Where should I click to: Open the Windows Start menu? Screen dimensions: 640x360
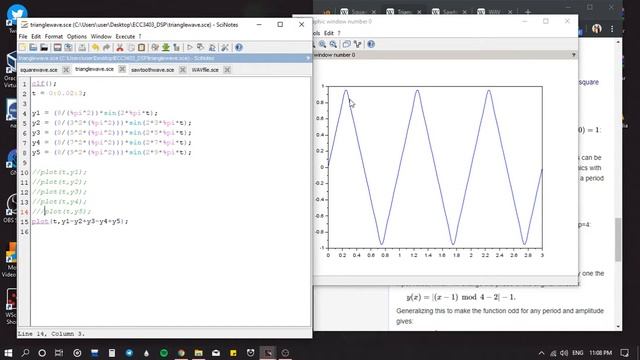click(x=8, y=353)
